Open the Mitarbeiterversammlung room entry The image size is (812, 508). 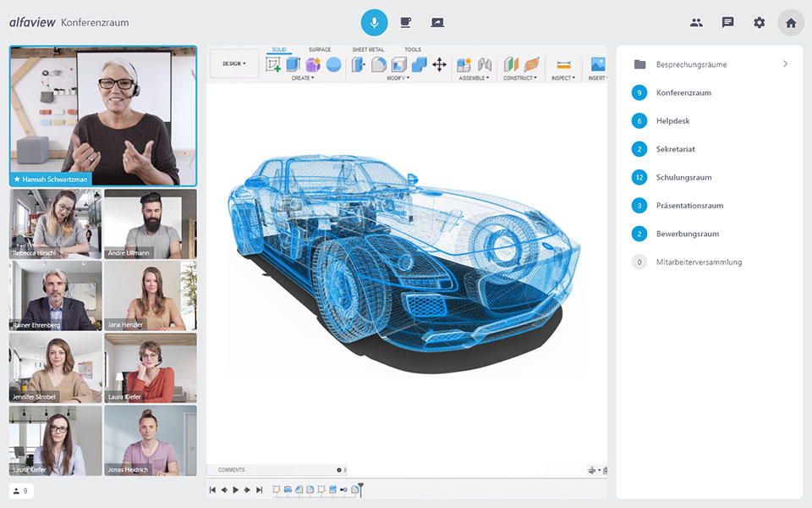(x=710, y=262)
